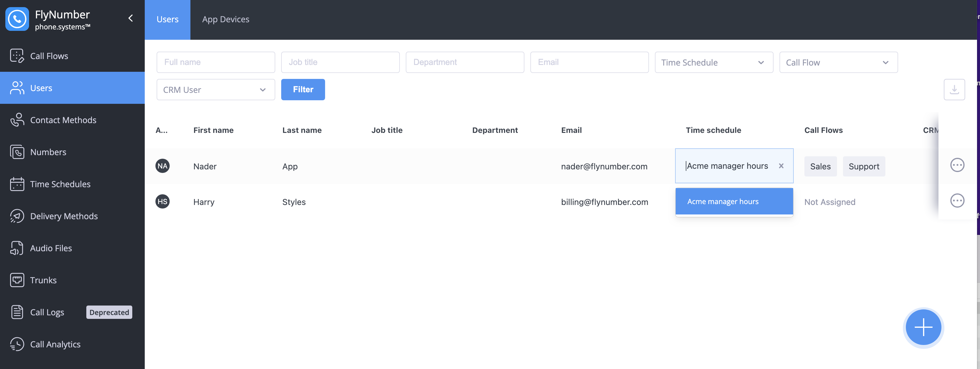Click the Call Flows sidebar icon
980x369 pixels.
tap(17, 56)
